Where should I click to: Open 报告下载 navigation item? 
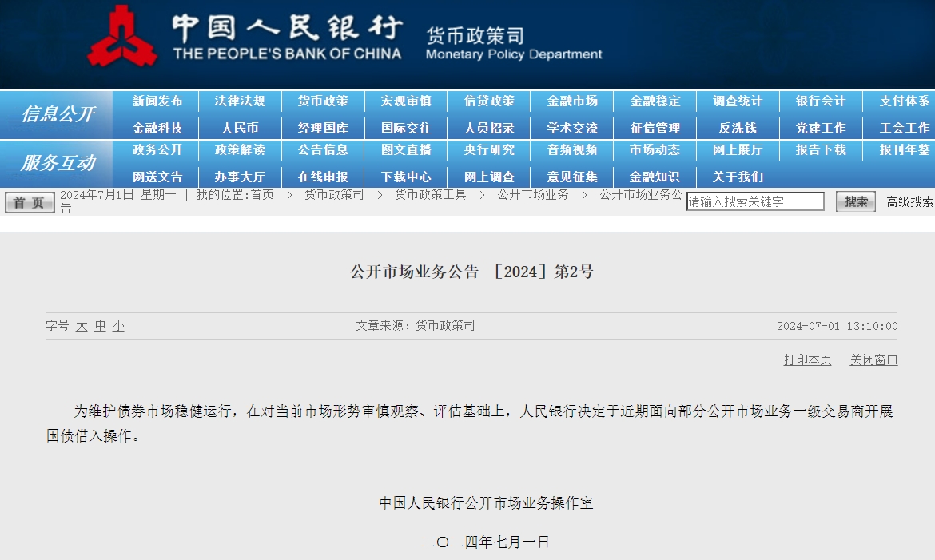821,149
